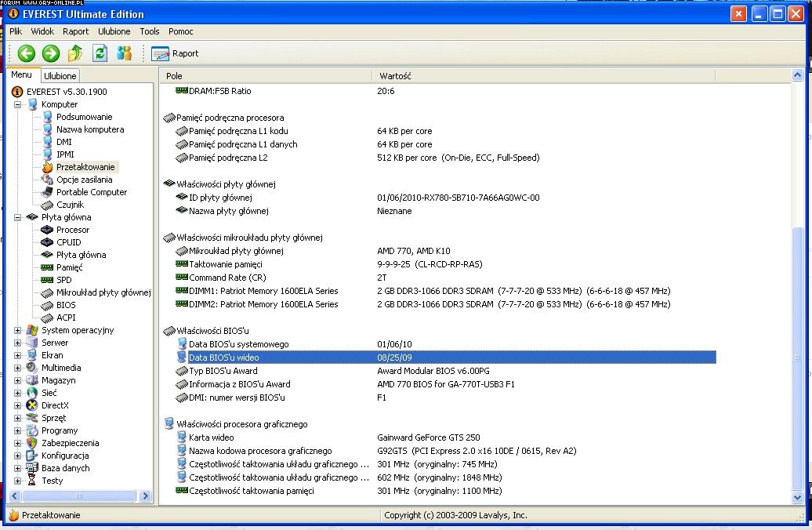
Task: Collapse the Płyta główna tree category
Action: [17, 217]
